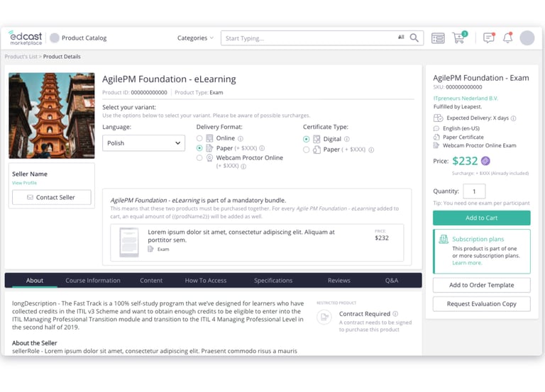Go back to Product's List breadcrumb

click(x=21, y=57)
